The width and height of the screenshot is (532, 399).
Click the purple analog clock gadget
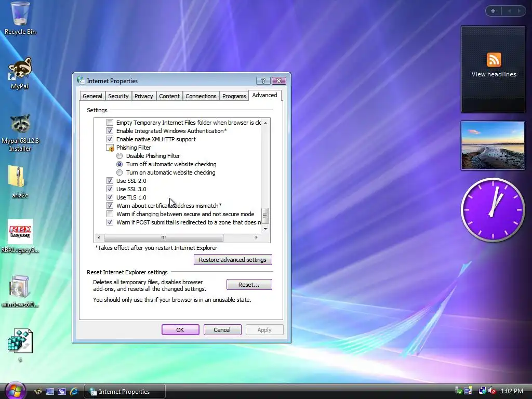click(493, 210)
